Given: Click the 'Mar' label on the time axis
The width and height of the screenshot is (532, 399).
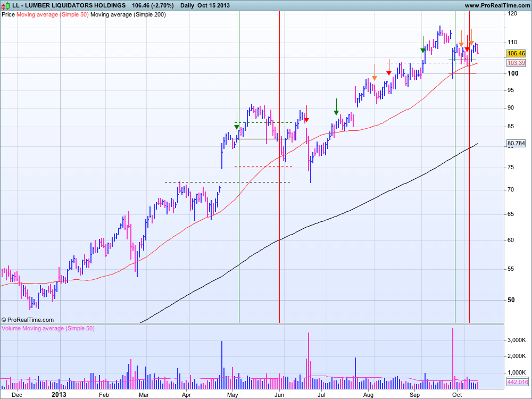Looking at the screenshot, I should tap(144, 395).
